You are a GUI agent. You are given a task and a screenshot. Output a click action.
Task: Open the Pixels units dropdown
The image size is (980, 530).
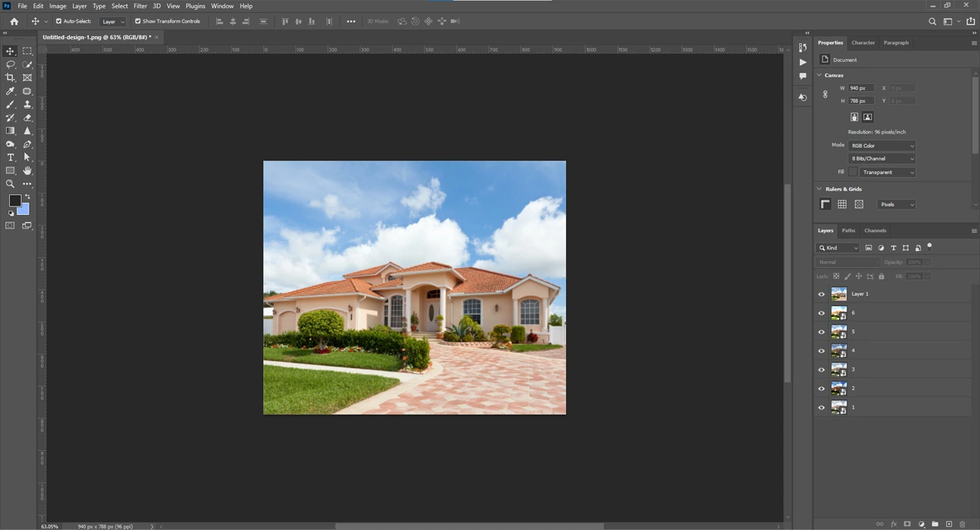click(896, 204)
